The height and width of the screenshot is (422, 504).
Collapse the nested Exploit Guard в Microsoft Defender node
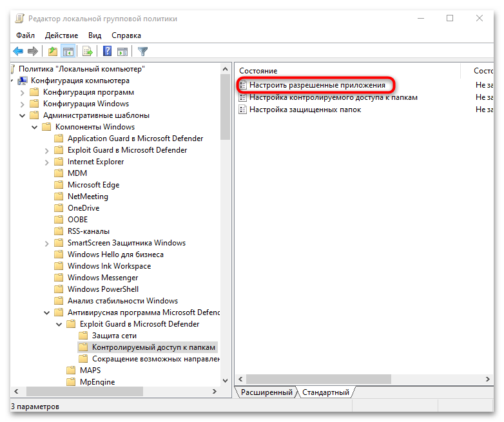(x=59, y=324)
